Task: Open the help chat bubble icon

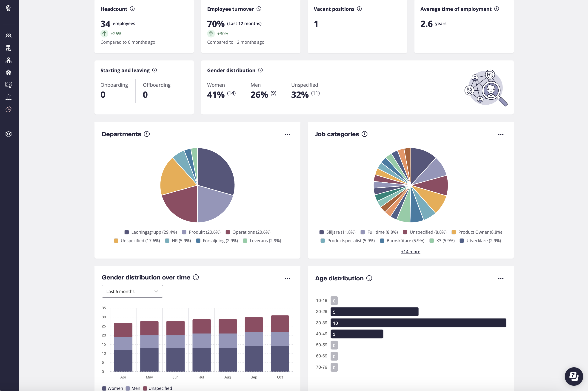Action: pyautogui.click(x=574, y=376)
